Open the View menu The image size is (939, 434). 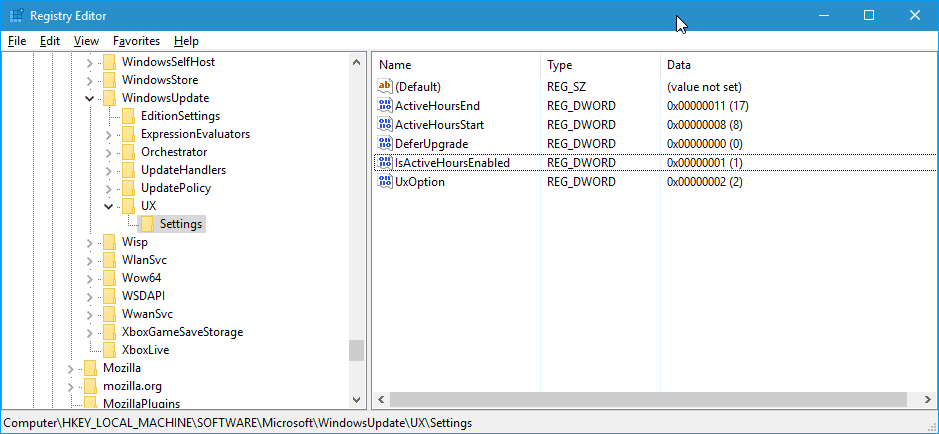pos(86,41)
